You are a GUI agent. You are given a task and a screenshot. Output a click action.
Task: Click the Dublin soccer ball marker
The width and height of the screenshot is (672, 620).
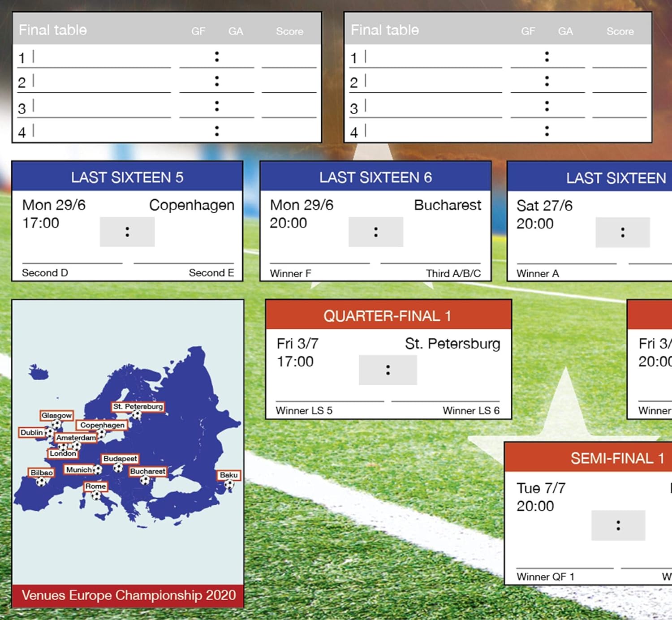coord(49,433)
